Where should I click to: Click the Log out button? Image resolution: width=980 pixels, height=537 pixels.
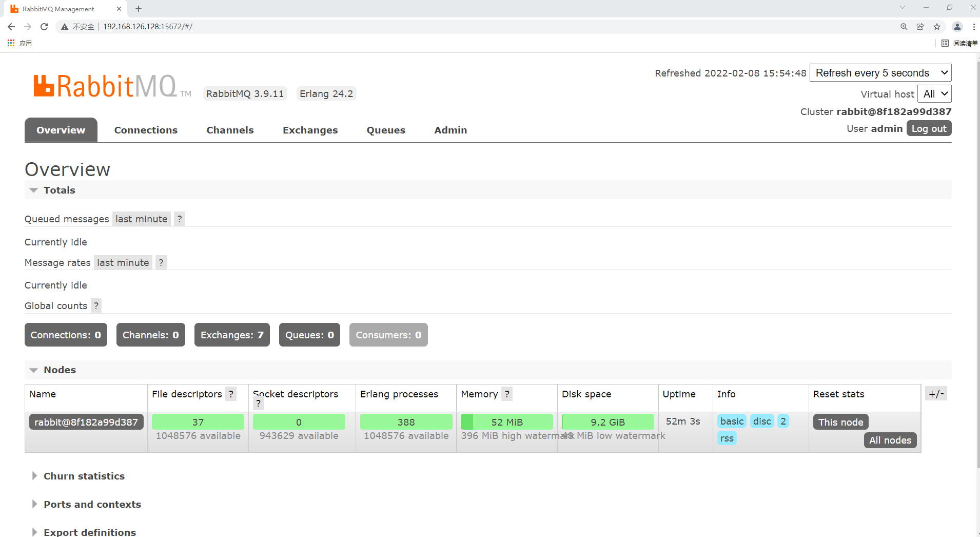pos(929,128)
